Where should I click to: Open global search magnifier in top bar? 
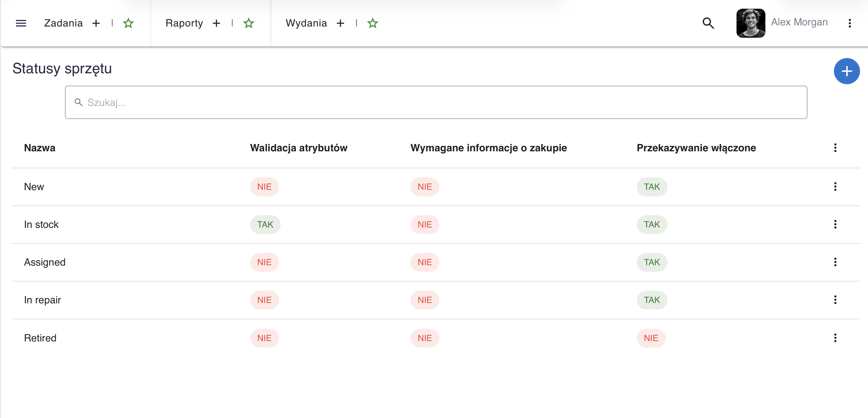coord(708,23)
